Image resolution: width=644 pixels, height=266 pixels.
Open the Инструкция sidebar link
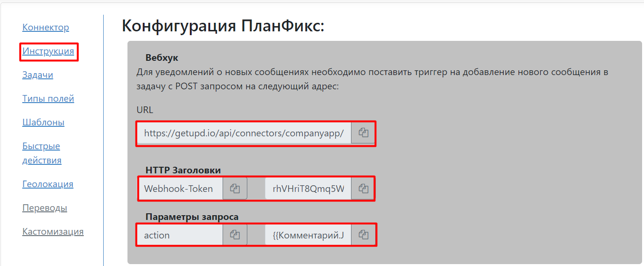[49, 51]
